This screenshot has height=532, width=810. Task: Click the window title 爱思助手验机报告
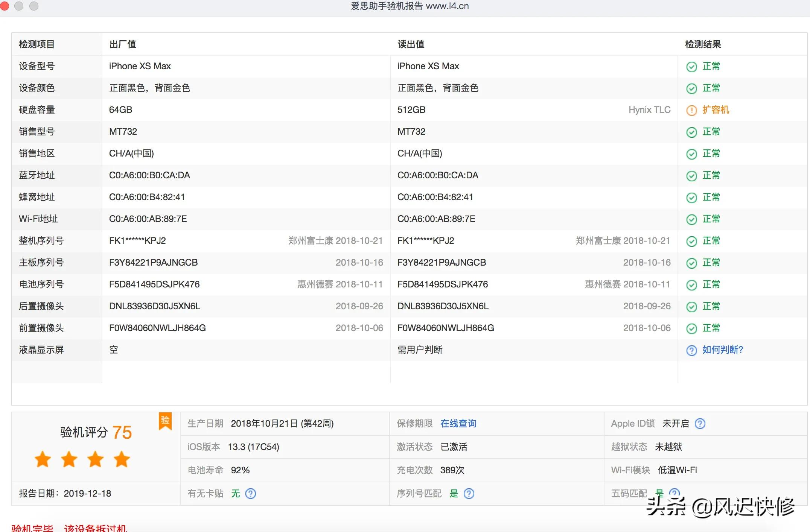pyautogui.click(x=387, y=6)
